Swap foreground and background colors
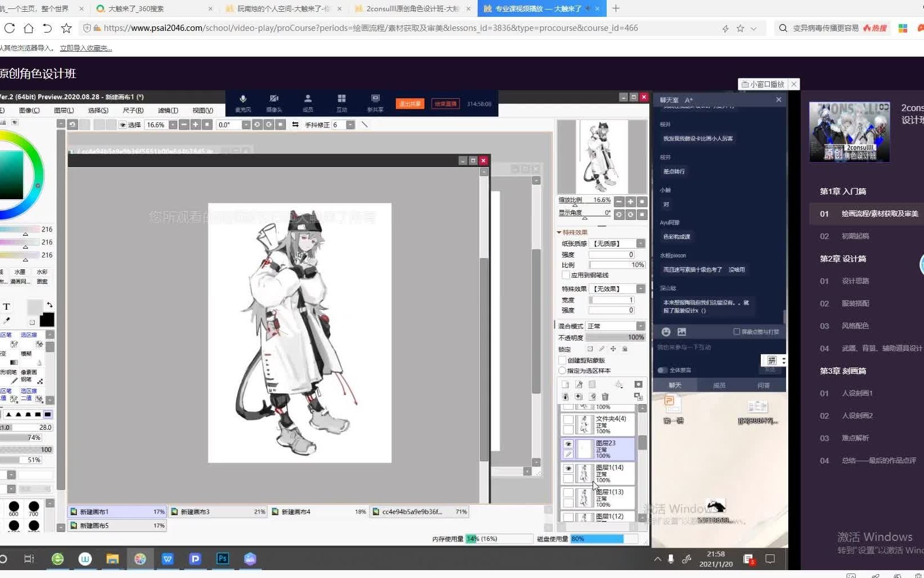The width and height of the screenshot is (924, 578). pos(49,305)
